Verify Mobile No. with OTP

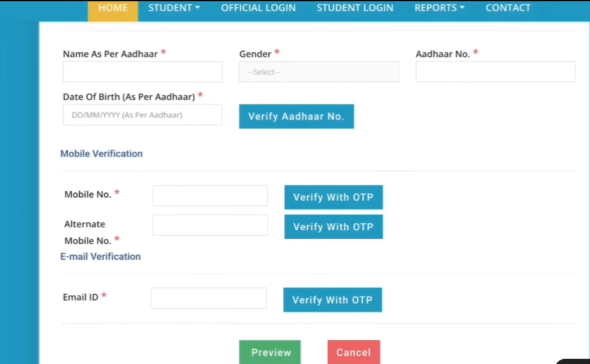coord(333,197)
